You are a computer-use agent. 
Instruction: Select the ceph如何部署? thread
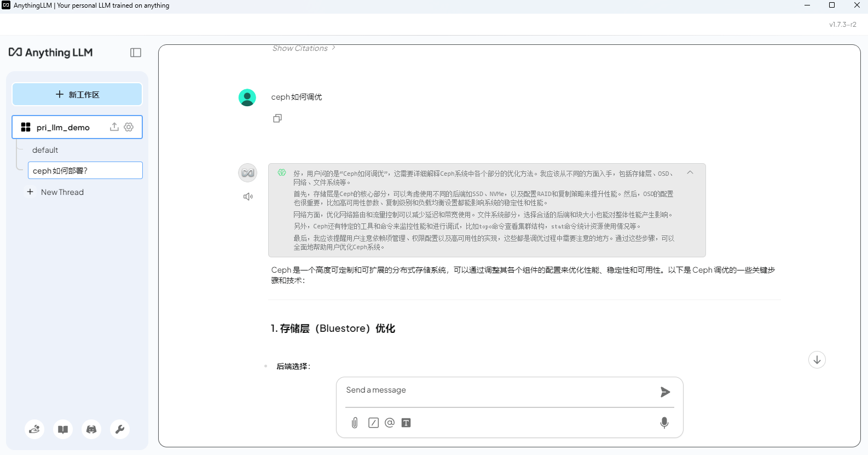pyautogui.click(x=85, y=170)
